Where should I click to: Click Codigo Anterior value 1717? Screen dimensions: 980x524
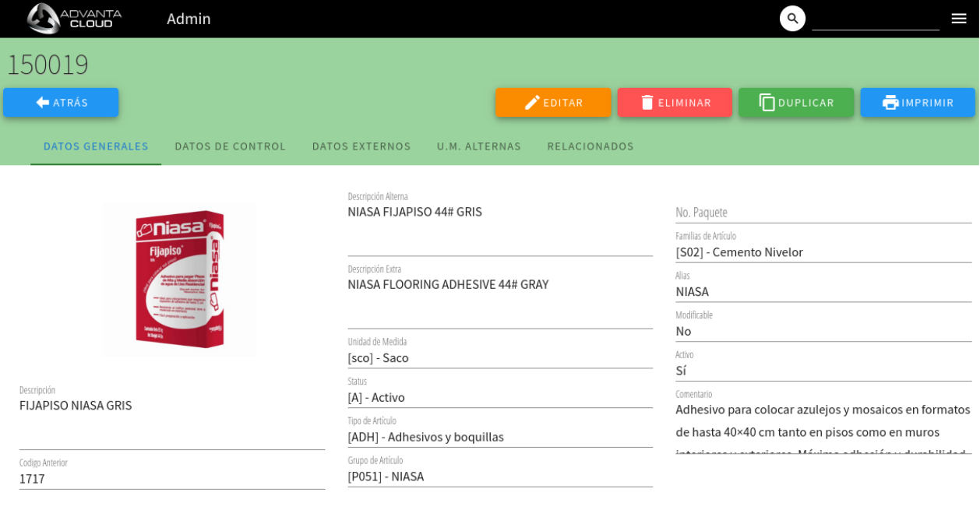click(32, 479)
